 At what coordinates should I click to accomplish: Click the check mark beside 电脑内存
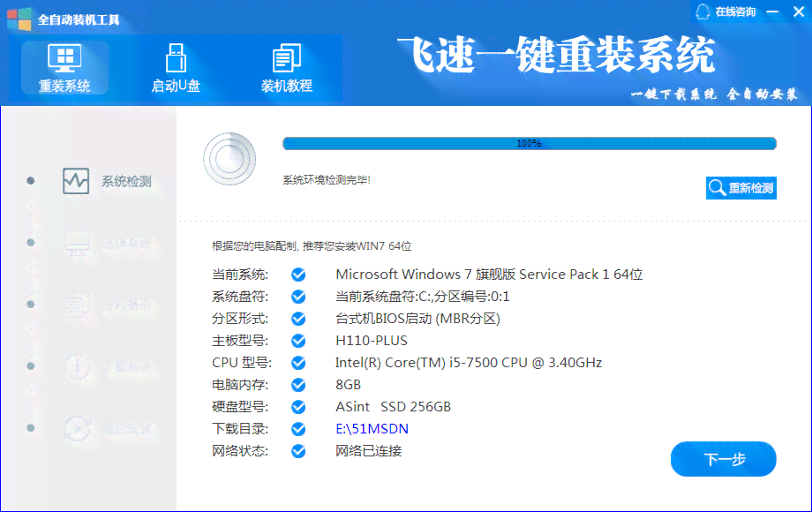(298, 385)
